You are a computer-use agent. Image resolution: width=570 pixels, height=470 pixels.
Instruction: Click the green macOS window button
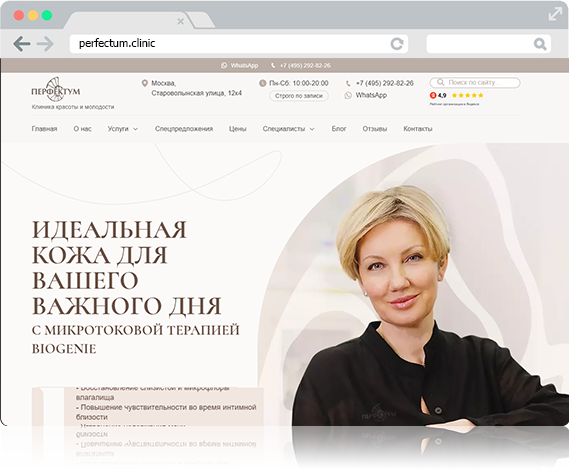click(47, 15)
